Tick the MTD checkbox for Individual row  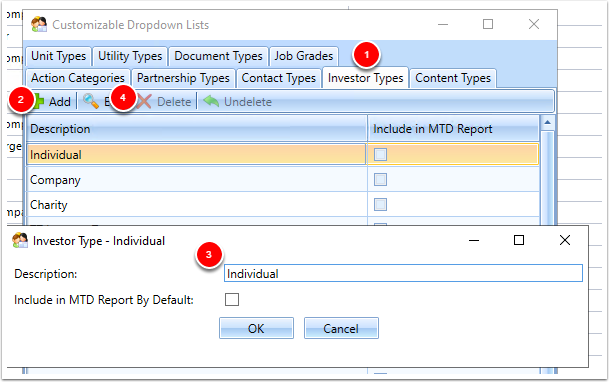coord(380,155)
